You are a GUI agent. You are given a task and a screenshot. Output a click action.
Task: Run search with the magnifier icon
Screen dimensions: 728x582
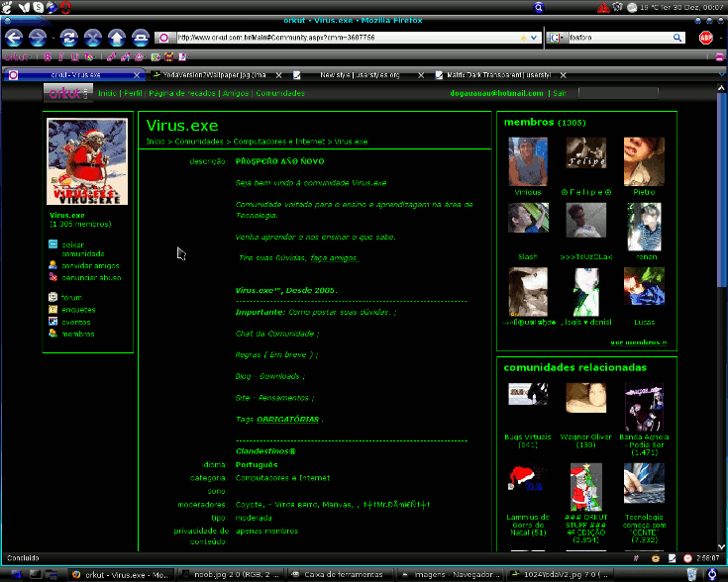677,38
